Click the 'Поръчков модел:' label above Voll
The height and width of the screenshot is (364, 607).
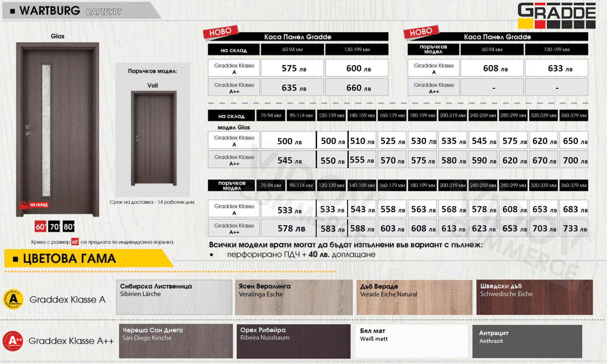tap(152, 71)
